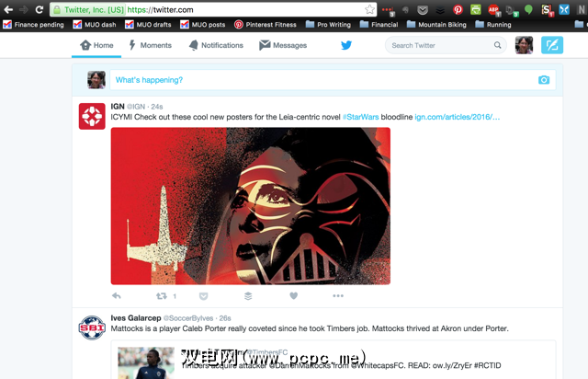Image resolution: width=588 pixels, height=379 pixels.
Task: Save the IGN tweet to Pocket
Action: pos(204,296)
